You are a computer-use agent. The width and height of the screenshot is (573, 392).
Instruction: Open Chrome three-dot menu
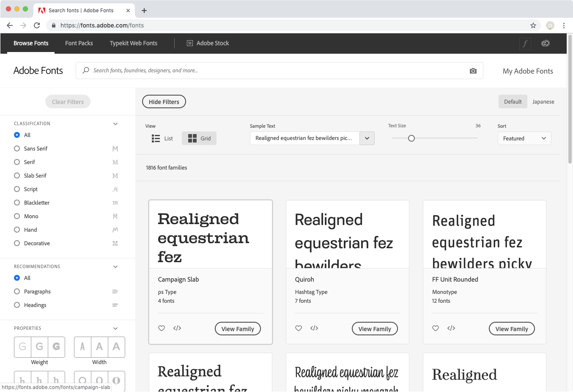pos(564,25)
